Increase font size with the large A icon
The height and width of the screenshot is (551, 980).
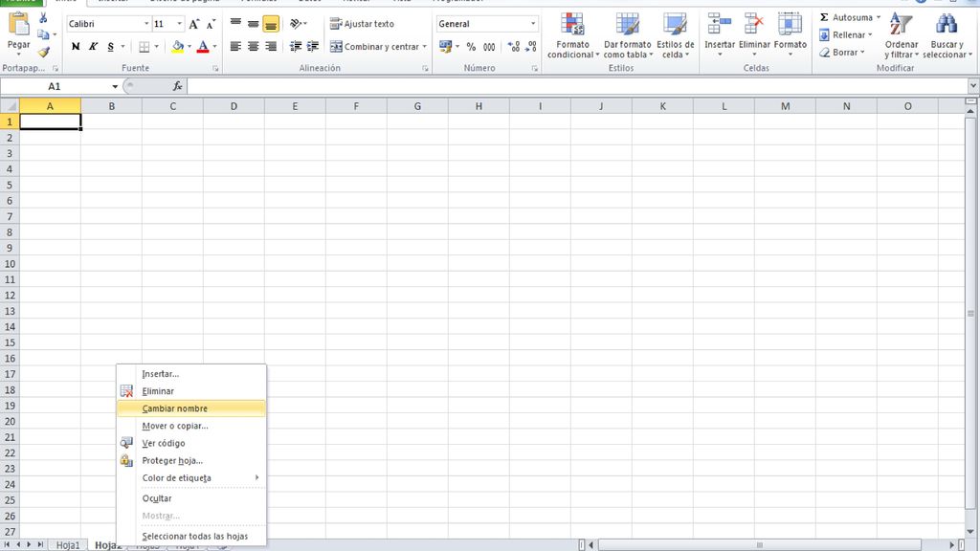coord(194,24)
